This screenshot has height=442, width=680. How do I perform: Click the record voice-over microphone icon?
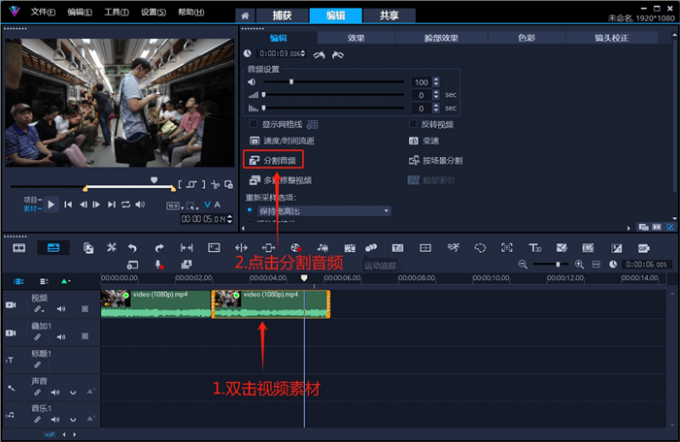pos(159,264)
